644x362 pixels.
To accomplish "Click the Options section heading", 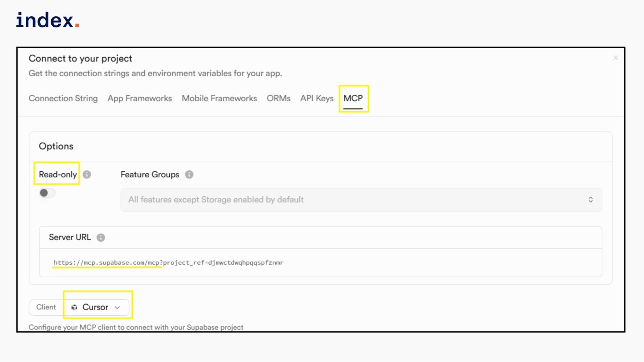I will [56, 146].
